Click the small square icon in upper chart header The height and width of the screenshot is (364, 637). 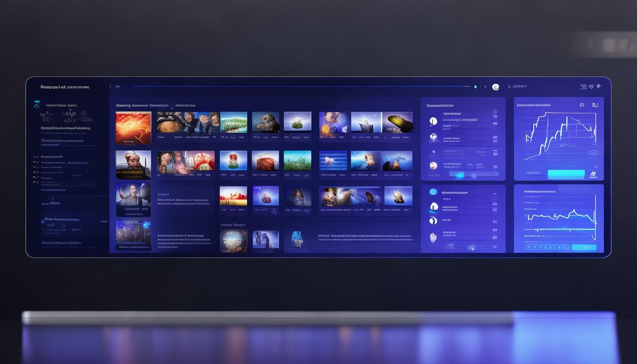point(582,105)
